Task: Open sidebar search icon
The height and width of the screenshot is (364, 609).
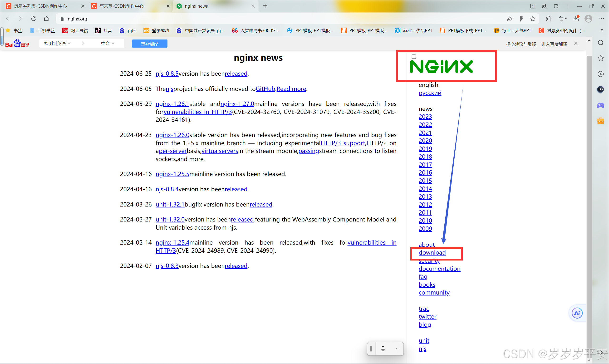Action: click(601, 43)
